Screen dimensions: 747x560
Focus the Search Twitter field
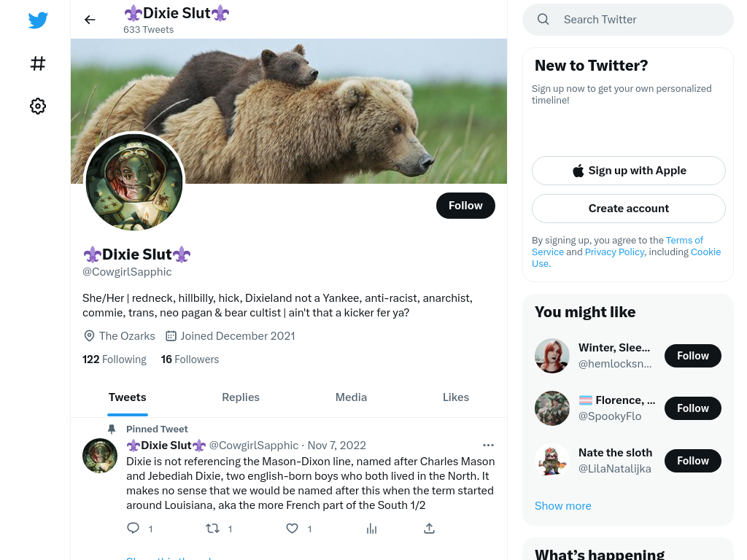coord(628,20)
